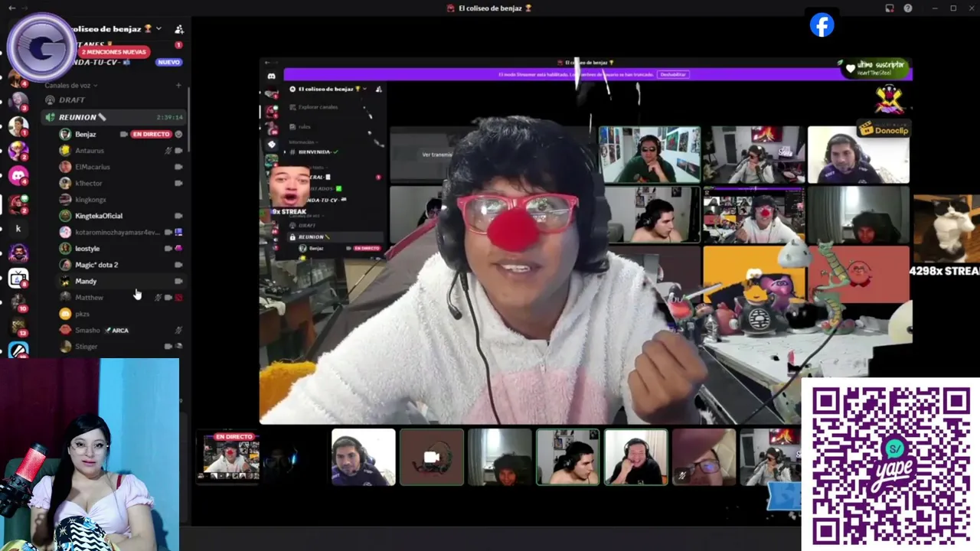Open the help icon in the title bar

point(908,8)
